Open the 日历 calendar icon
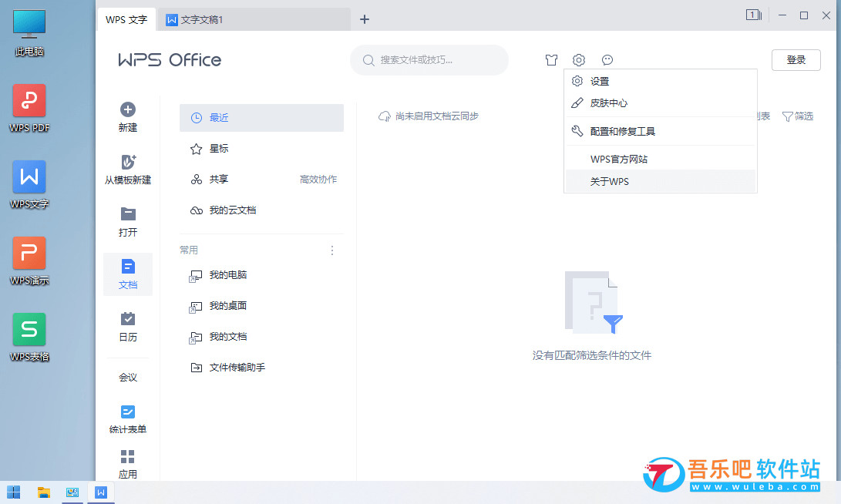 [x=128, y=318]
